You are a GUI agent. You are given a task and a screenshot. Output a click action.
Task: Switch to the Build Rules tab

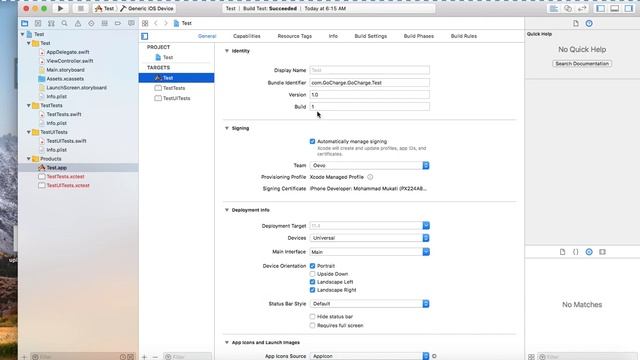[464, 36]
